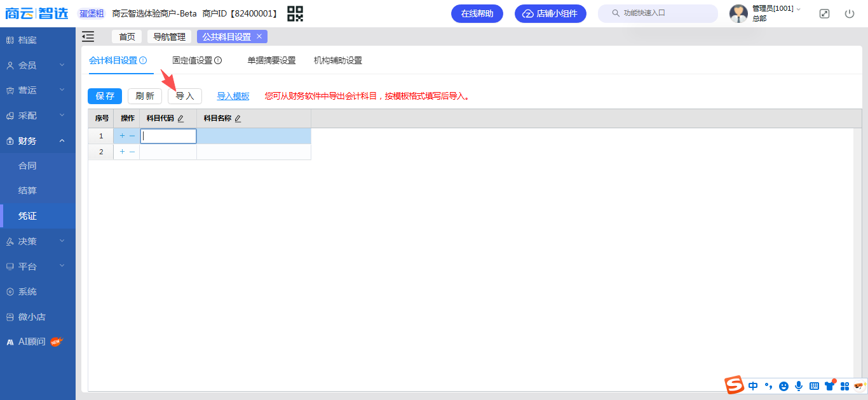Click the 导入 button
This screenshot has height=400, width=868.
(185, 97)
